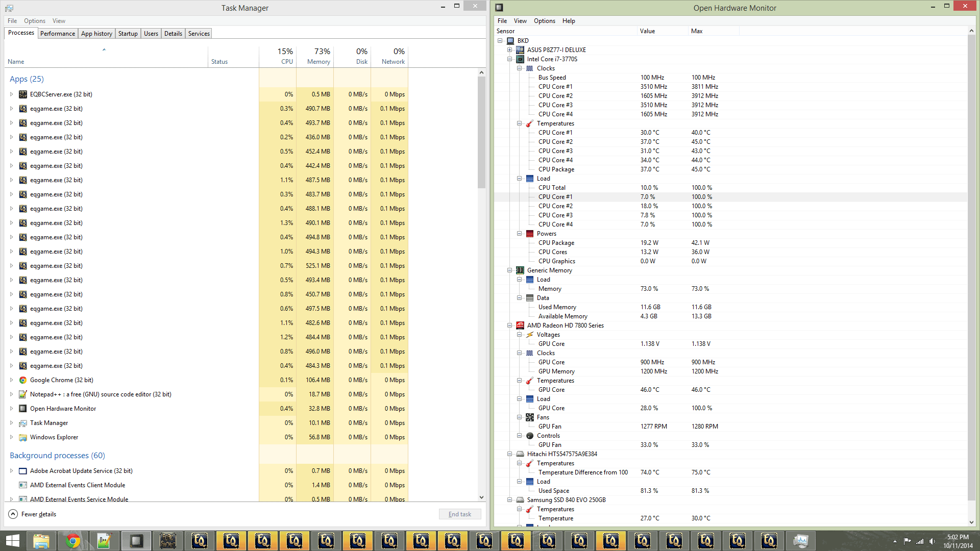Collapse Task Manager to fewer details
This screenshot has height=551, width=980.
pyautogui.click(x=33, y=514)
